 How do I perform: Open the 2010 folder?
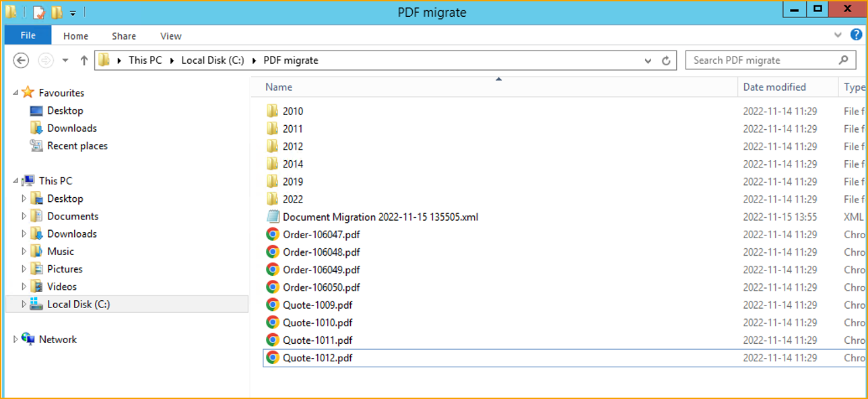[294, 110]
